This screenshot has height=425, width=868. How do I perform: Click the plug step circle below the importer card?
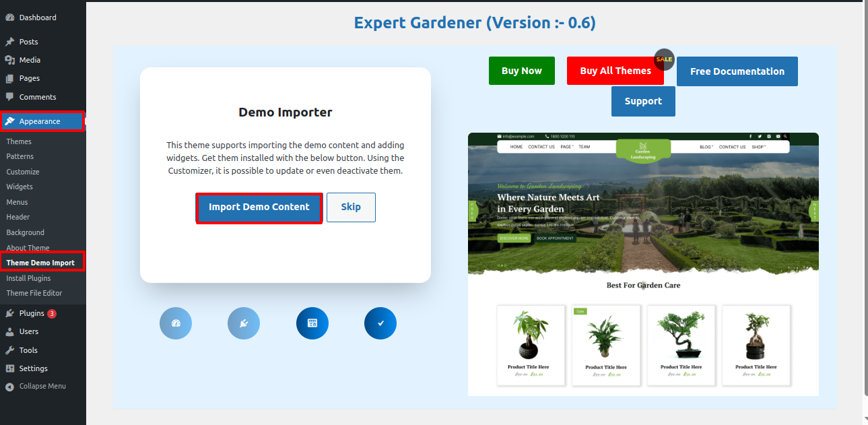coord(244,323)
